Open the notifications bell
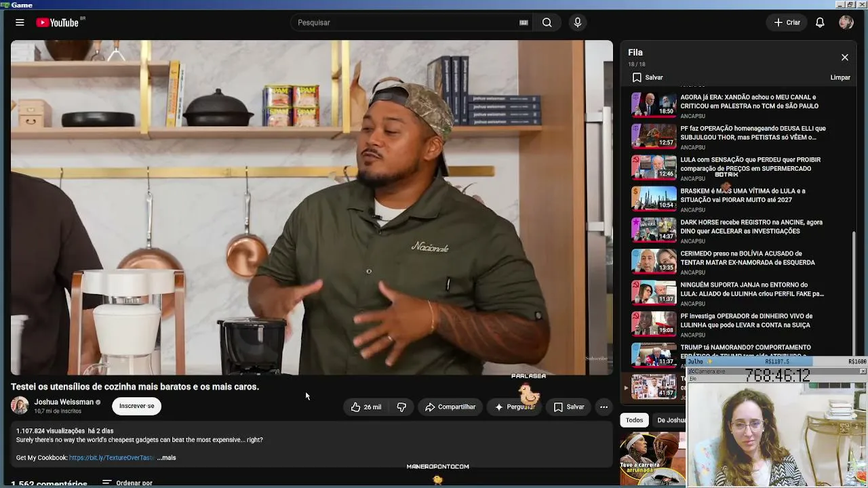868x488 pixels. (x=820, y=22)
